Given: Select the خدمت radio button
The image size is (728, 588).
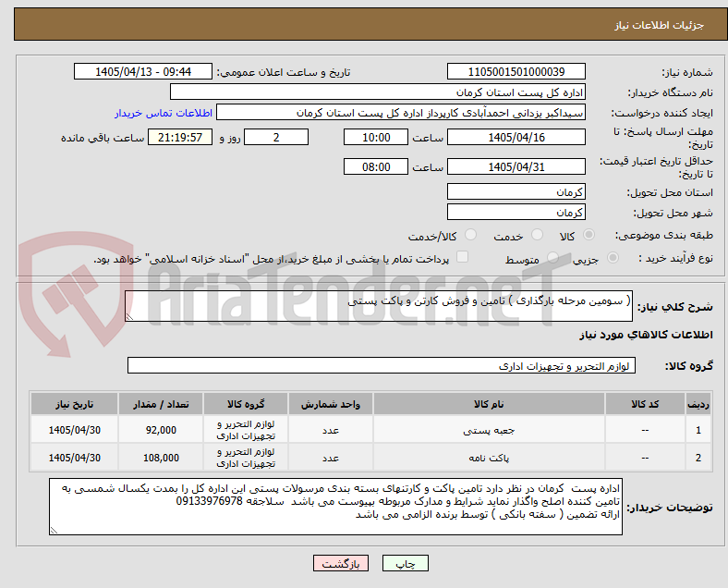Looking at the screenshot, I should tap(537, 235).
